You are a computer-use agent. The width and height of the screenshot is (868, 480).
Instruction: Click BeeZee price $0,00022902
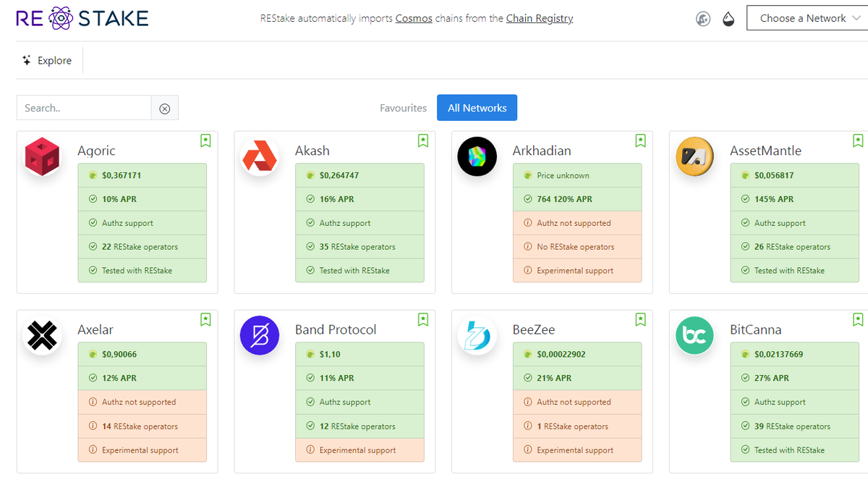[577, 354]
